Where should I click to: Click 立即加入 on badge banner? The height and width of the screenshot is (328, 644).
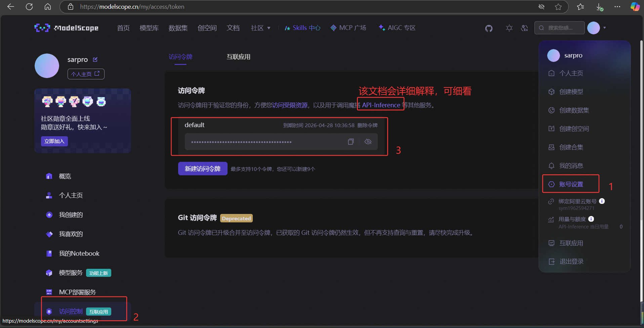pyautogui.click(x=54, y=141)
